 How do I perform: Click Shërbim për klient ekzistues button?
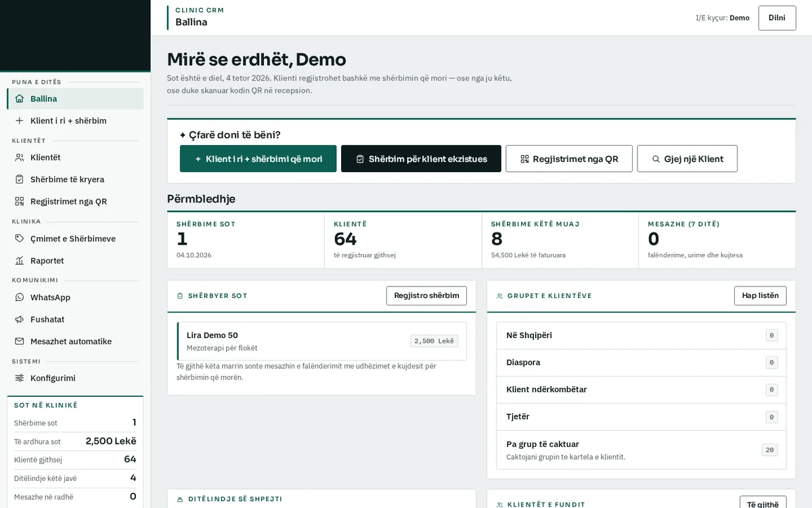pyautogui.click(x=421, y=158)
